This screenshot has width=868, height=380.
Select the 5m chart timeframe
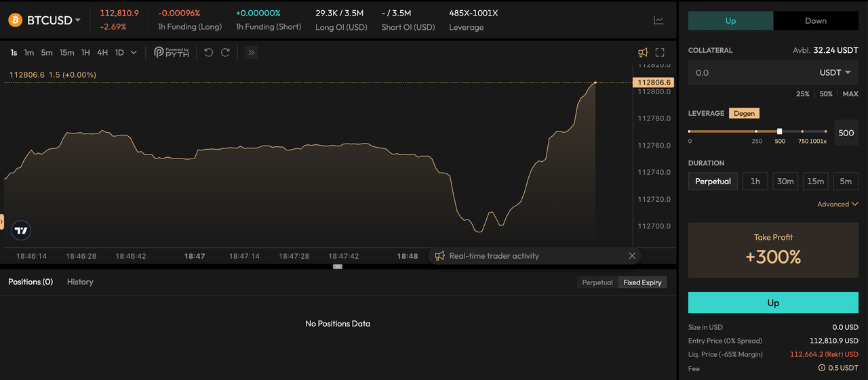tap(47, 52)
